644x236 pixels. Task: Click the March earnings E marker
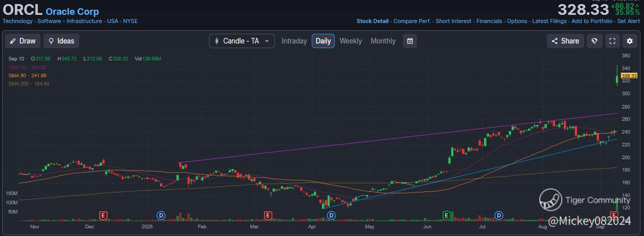(267, 215)
